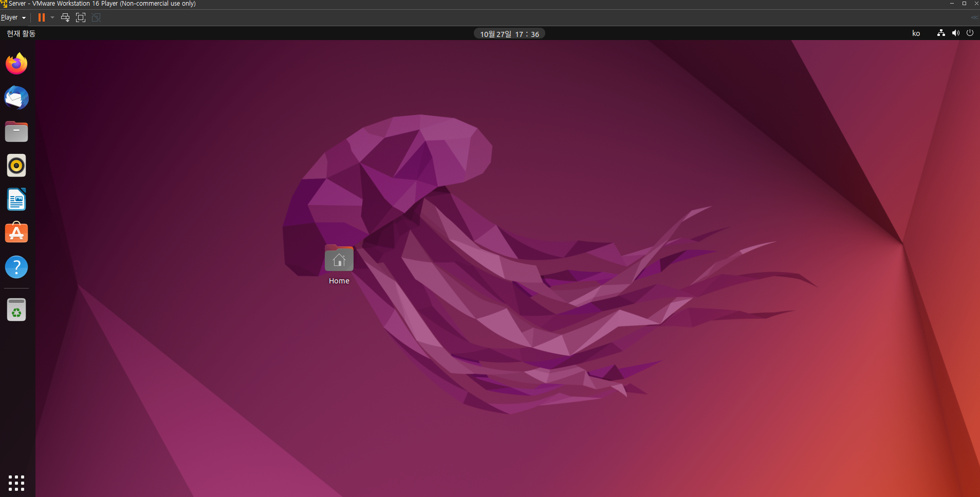Open the Player menu in VMware
The image size is (980, 497).
[x=13, y=17]
